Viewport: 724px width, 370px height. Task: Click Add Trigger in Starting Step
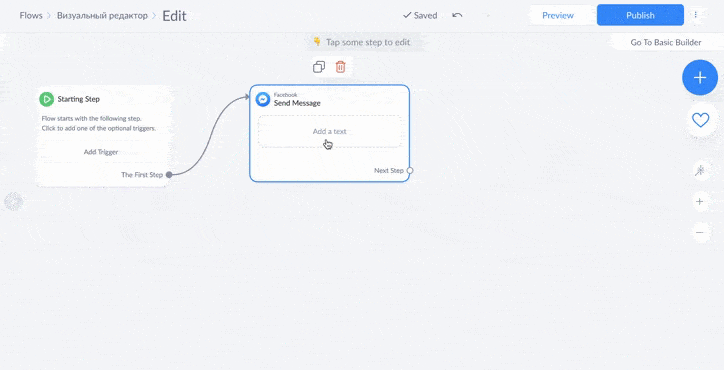click(101, 152)
